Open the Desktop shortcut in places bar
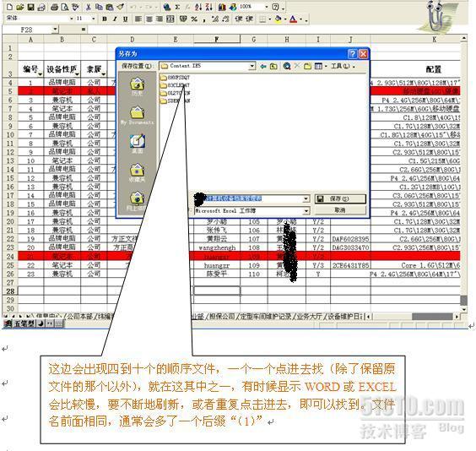 [138, 144]
